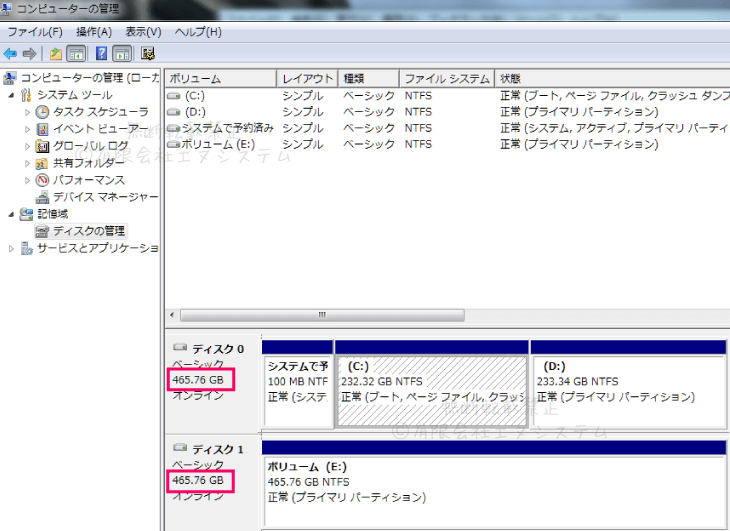Select the 100 MB system reserved partition
Screen dimensions: 730x531
(x=298, y=390)
